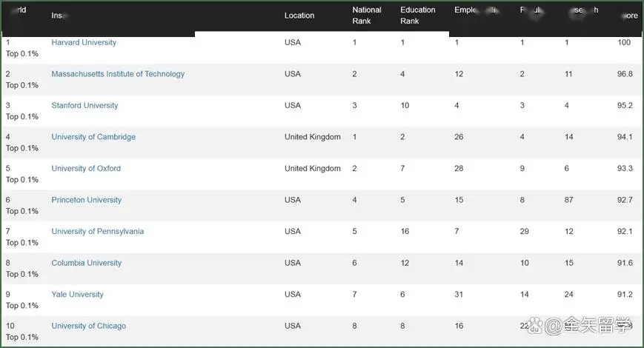Image resolution: width=644 pixels, height=348 pixels.
Task: Open the Princeton University link
Action: tap(86, 200)
